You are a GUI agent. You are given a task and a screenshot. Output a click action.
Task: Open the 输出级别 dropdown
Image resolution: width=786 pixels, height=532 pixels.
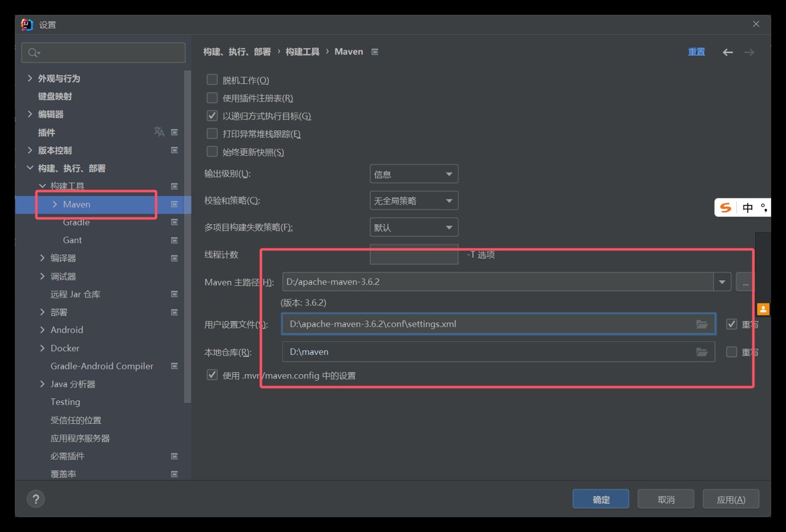point(414,174)
